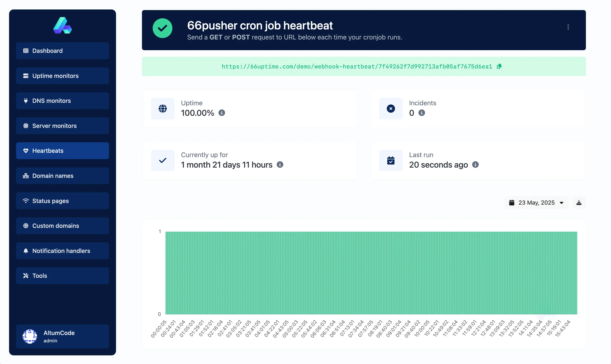Click the globe icon on the Uptime card
The image size is (611, 364).
163,109
